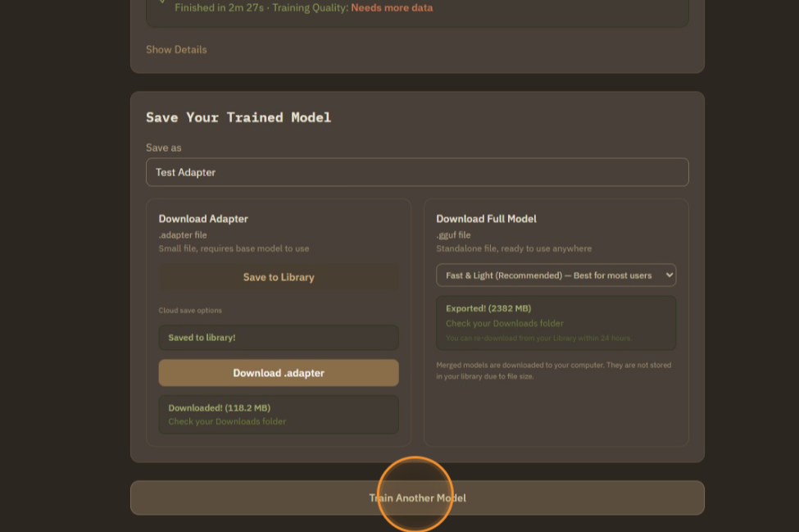
Task: Open the Fast & Light quality dropdown
Action: (x=556, y=275)
